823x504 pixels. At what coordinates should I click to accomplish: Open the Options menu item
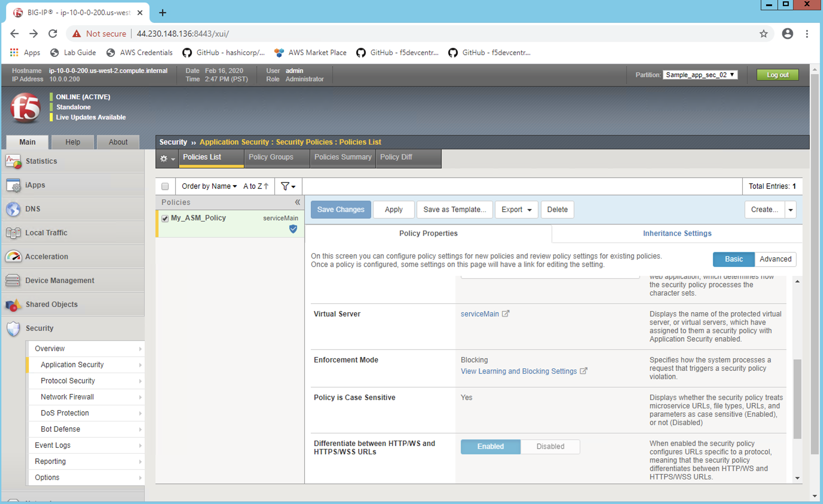tap(86, 478)
